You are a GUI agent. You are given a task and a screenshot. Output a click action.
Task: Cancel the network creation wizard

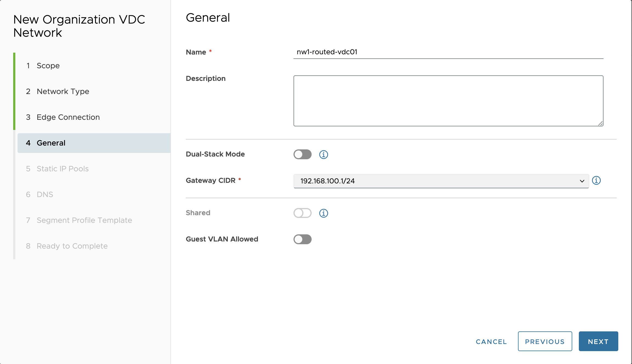(x=491, y=342)
